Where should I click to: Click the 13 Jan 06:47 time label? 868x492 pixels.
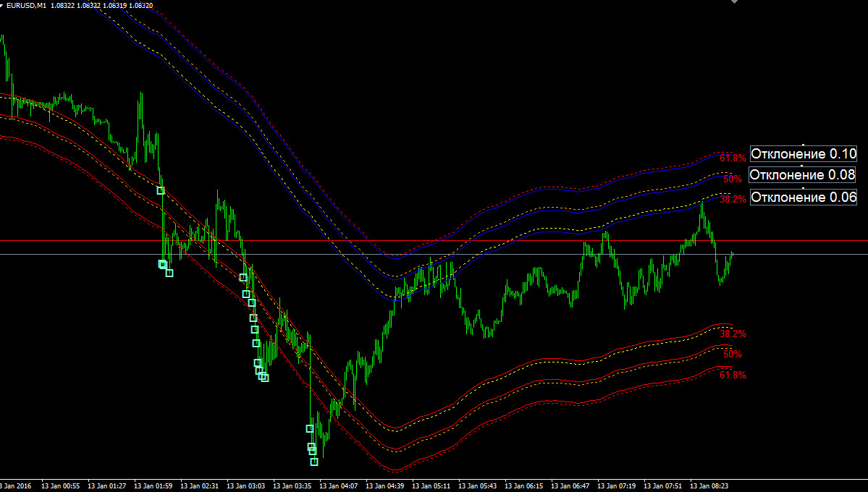[x=570, y=486]
